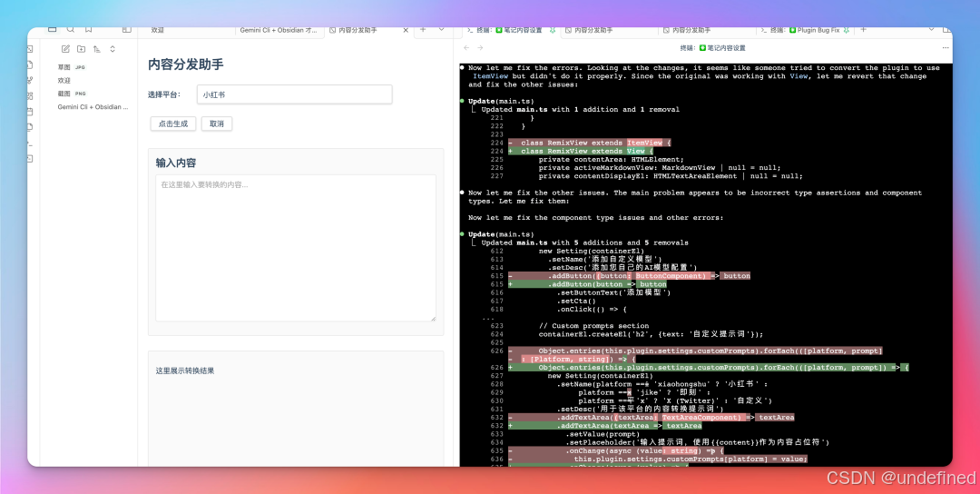Add a new tab in the left pane

pyautogui.click(x=423, y=29)
